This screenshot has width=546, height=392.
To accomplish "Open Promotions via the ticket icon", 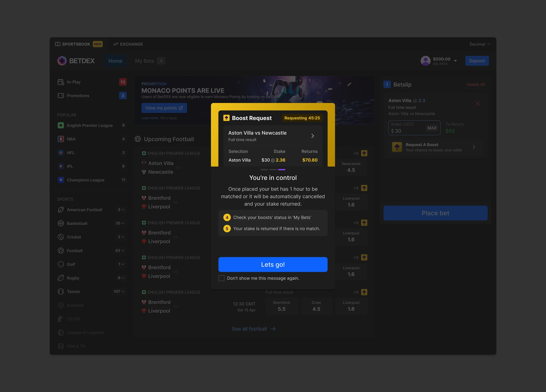I will tap(61, 95).
